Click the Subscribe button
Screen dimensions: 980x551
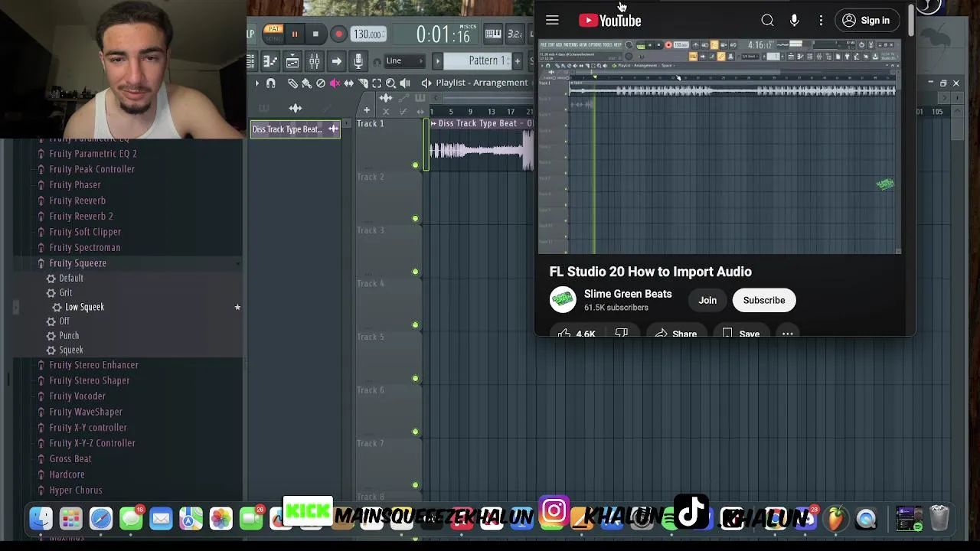point(764,300)
